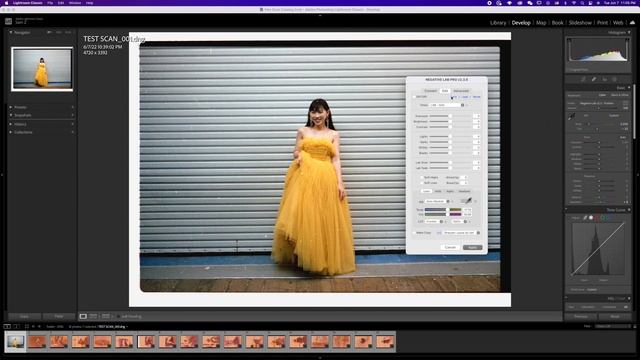
Task: Expand the Collections panel
Action: (11, 132)
